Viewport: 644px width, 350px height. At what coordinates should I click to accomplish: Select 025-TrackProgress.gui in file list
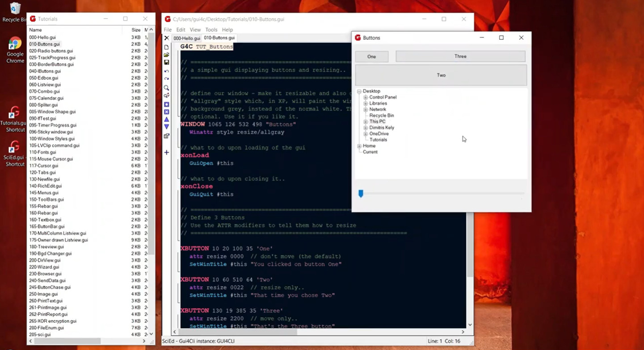click(52, 58)
